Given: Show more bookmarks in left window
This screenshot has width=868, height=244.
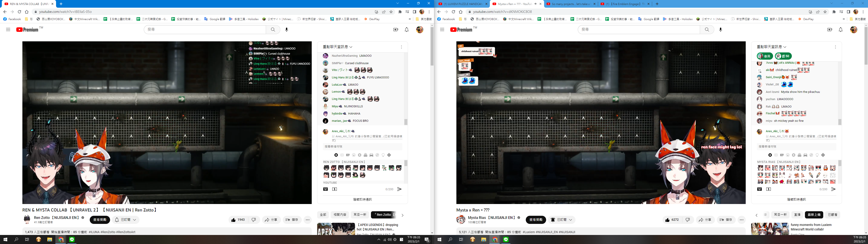Looking at the screenshot, I should [x=410, y=19].
